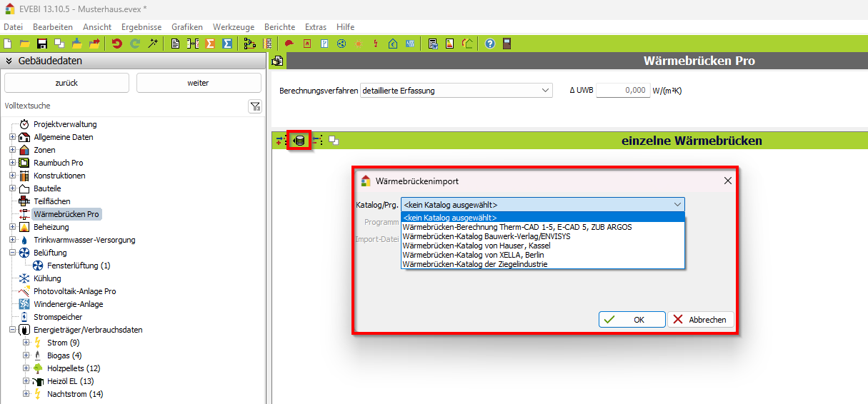
Task: Click the save floppy disk icon
Action: [x=42, y=44]
